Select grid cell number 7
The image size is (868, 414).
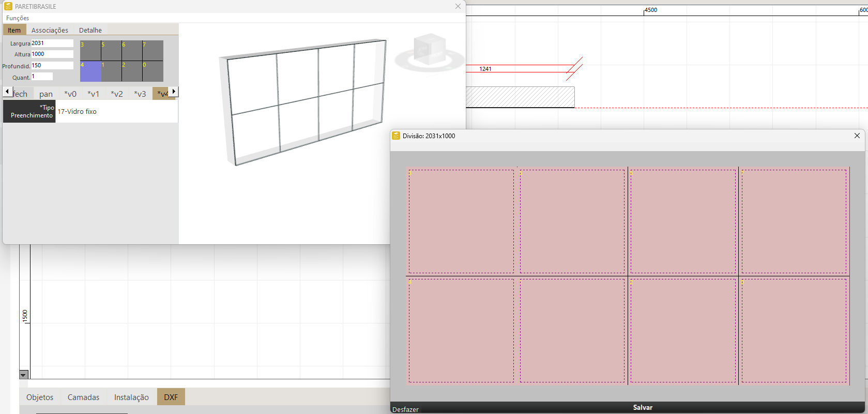coord(153,51)
